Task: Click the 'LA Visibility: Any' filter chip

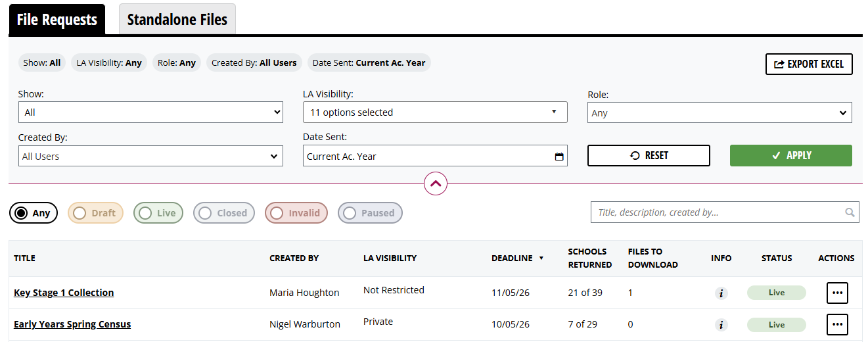Action: [109, 63]
